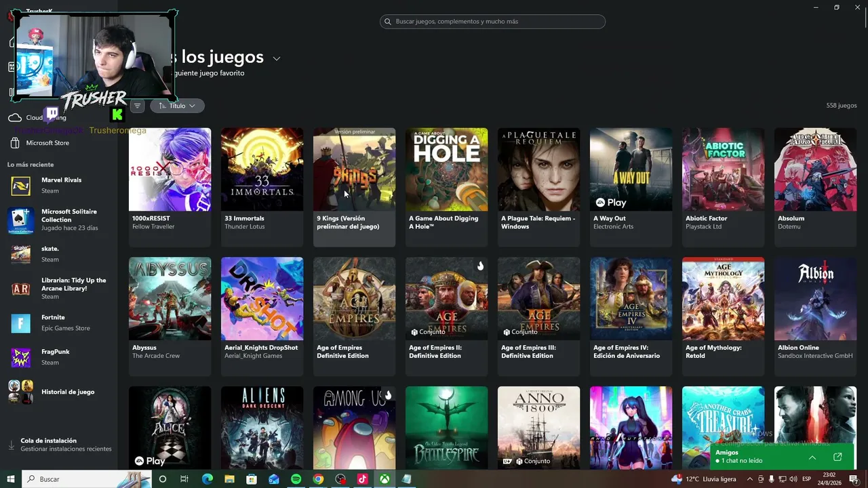Viewport: 868px width, 488px height.
Task: Open A Plague Tale: Requiem cover
Action: tap(538, 169)
